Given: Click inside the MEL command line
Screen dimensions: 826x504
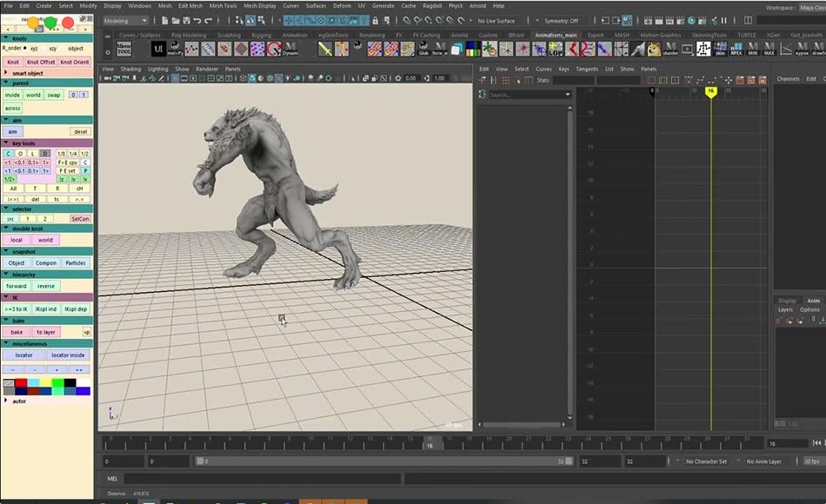Looking at the screenshot, I should (261, 478).
